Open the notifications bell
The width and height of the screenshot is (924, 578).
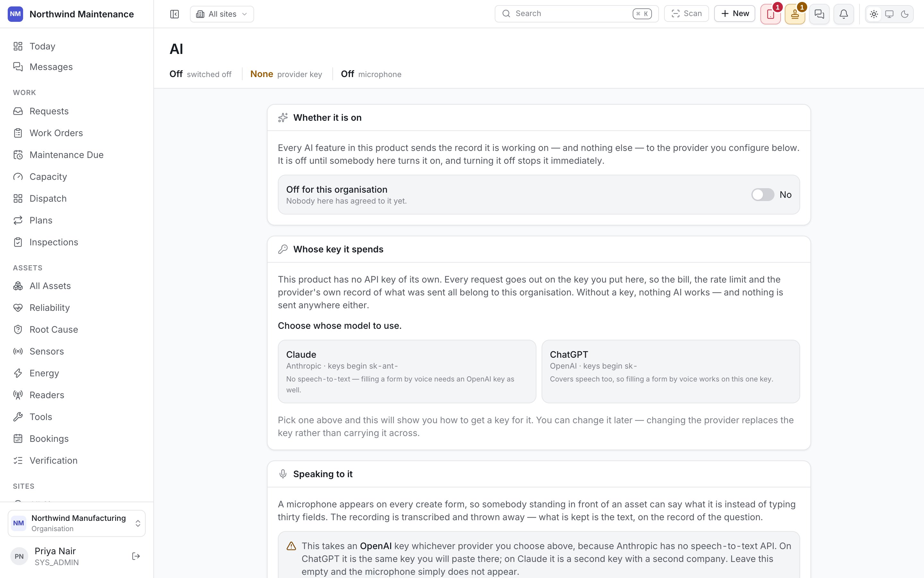coord(844,14)
